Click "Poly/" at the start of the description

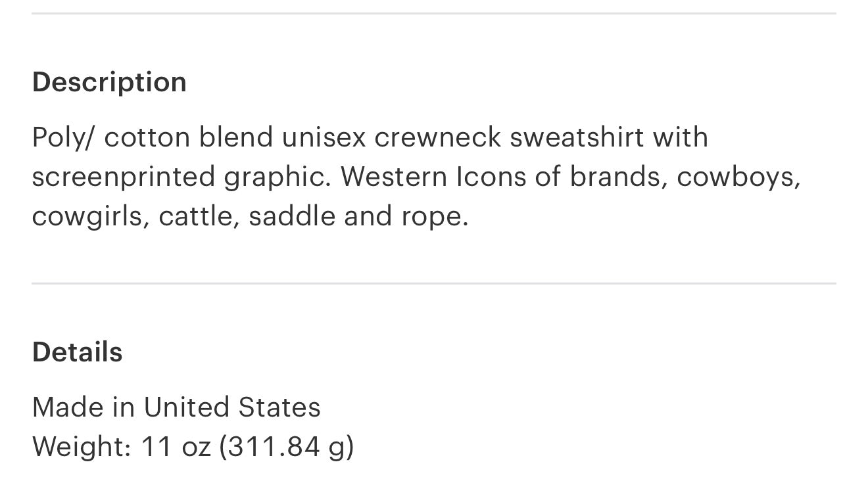[63, 137]
